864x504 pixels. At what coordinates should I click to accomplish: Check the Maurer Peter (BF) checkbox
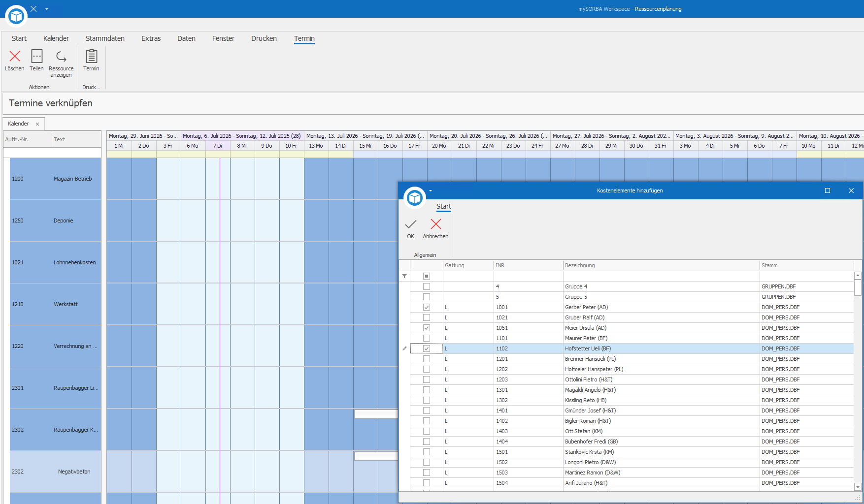[427, 338]
